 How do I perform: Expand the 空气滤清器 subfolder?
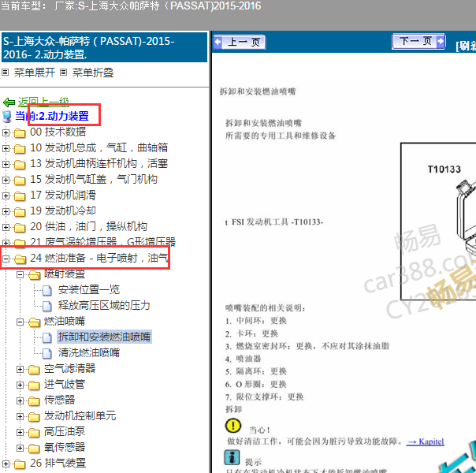click(x=20, y=370)
